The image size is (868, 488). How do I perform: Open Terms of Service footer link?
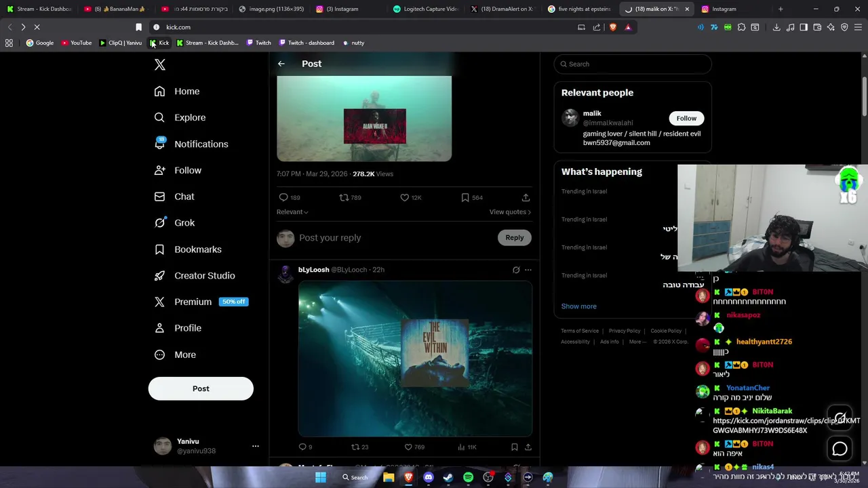pos(580,331)
